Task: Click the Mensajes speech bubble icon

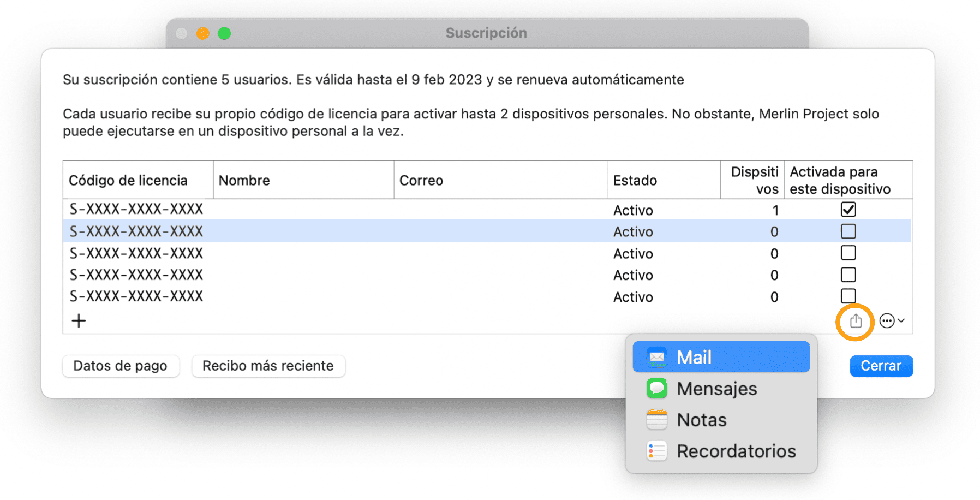Action: tap(657, 388)
